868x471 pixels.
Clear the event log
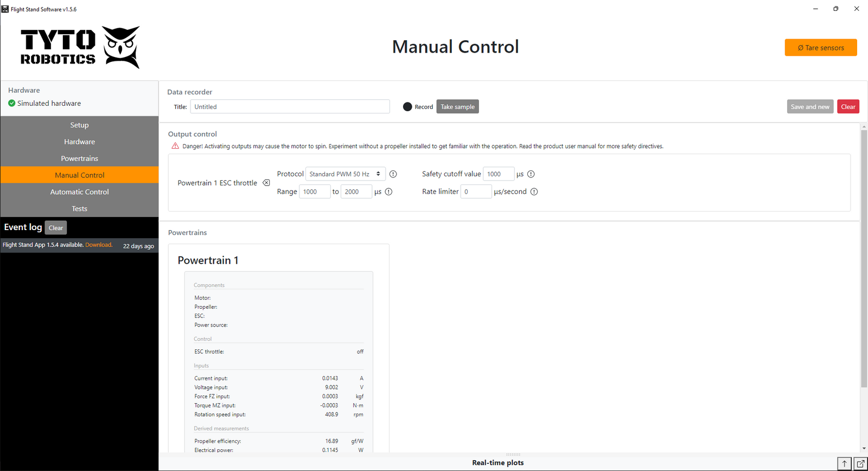tap(56, 228)
